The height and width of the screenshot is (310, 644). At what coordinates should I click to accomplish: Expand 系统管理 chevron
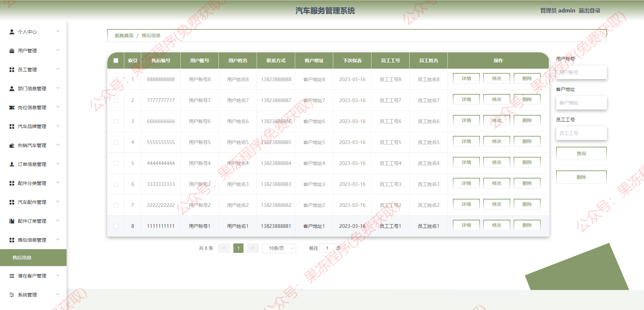click(58, 294)
